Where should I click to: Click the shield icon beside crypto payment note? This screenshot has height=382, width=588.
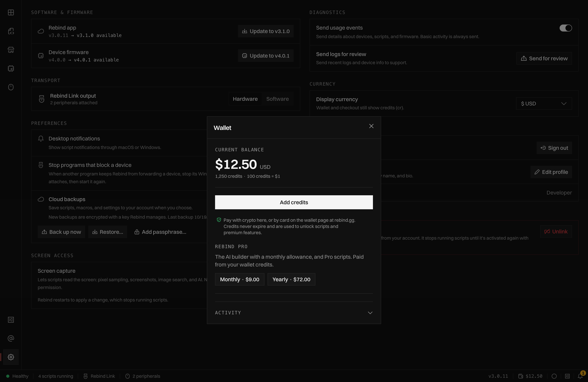pos(219,220)
